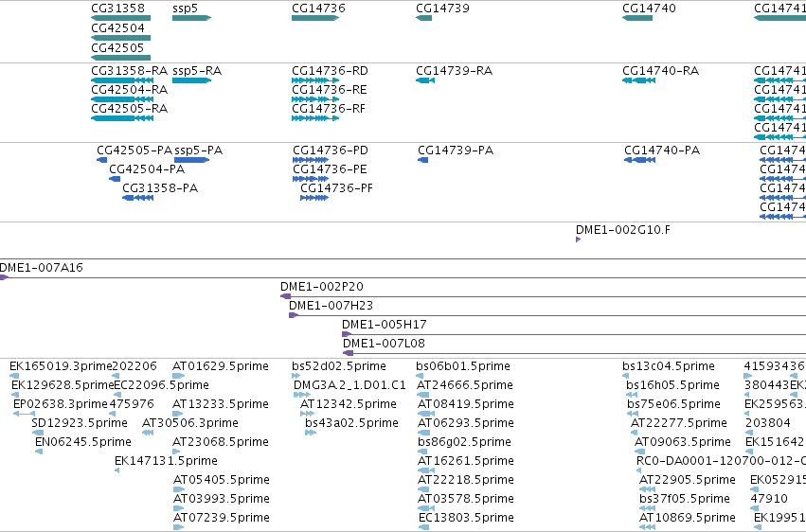Select the CG14740-PA protein label
The image size is (806, 532).
tap(662, 151)
